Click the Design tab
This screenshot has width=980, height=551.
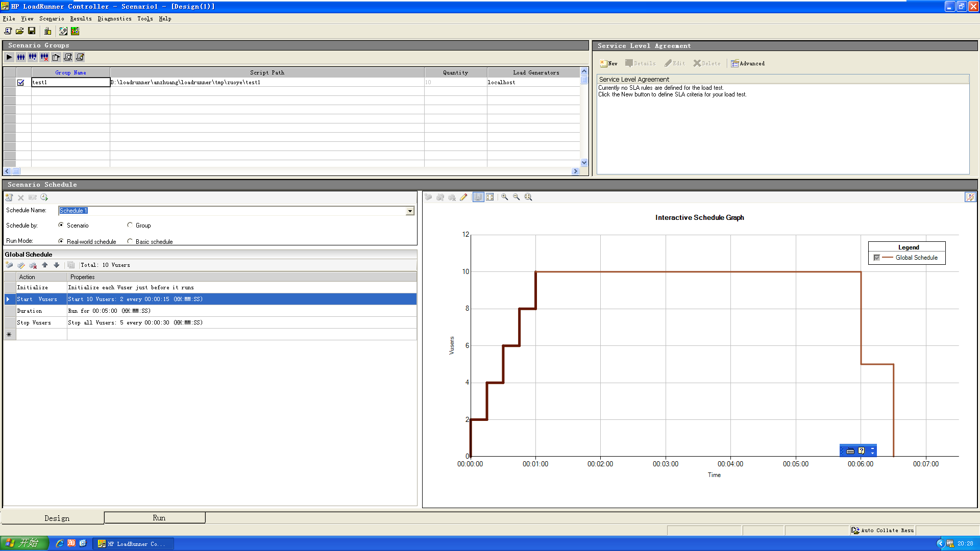coord(57,518)
